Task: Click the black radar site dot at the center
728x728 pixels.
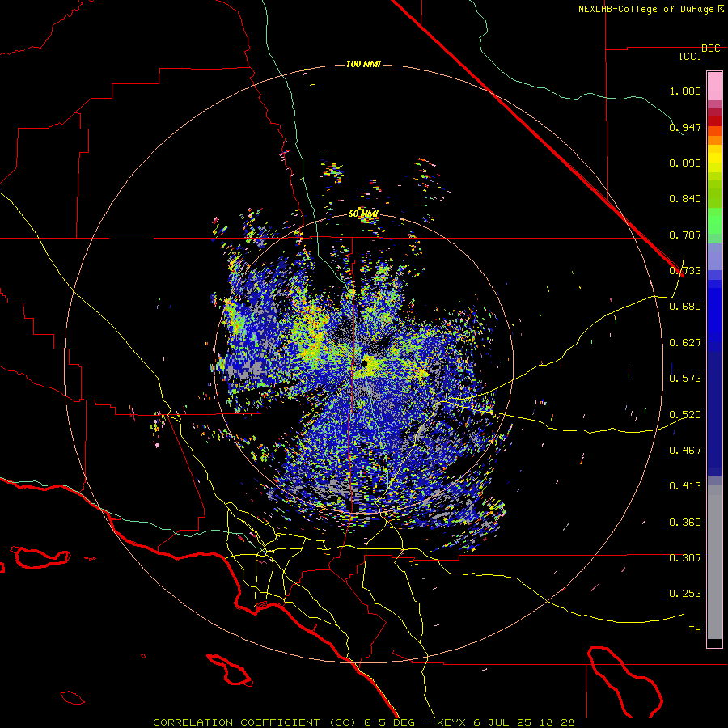Action: tap(365, 363)
